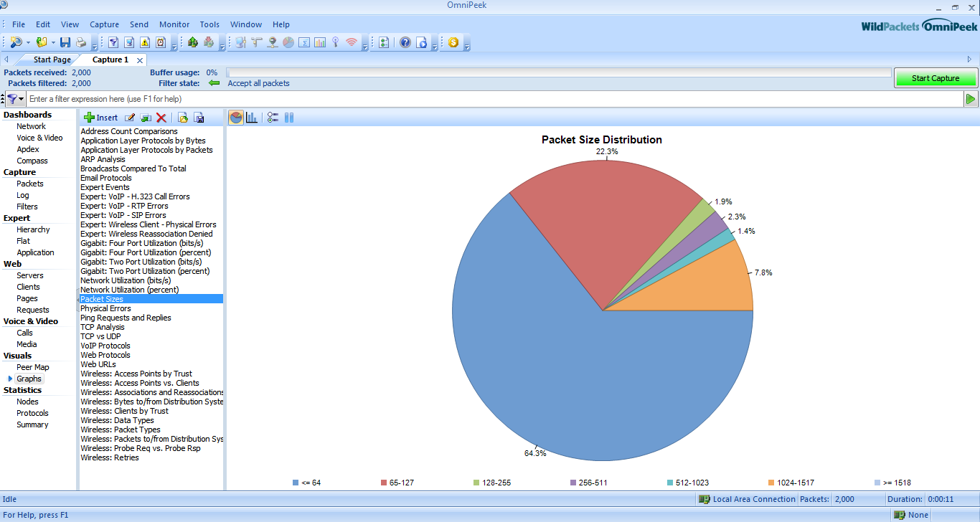This screenshot has height=522, width=980.
Task: Click the filter expression input field
Action: 488,99
